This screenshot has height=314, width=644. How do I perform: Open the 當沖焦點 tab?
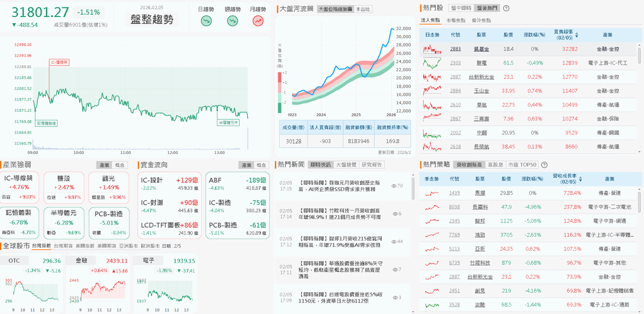pyautogui.click(x=481, y=20)
